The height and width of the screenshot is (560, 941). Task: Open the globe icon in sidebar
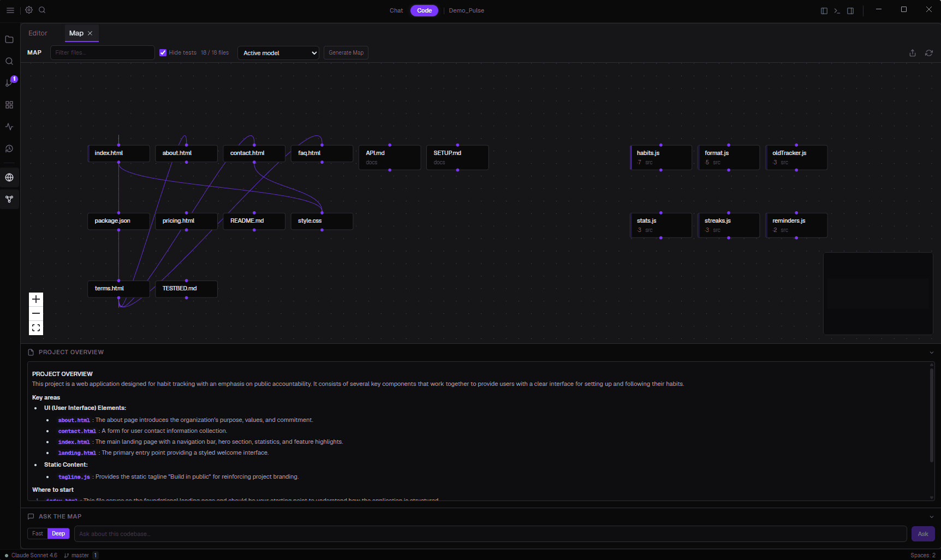[x=9, y=177]
